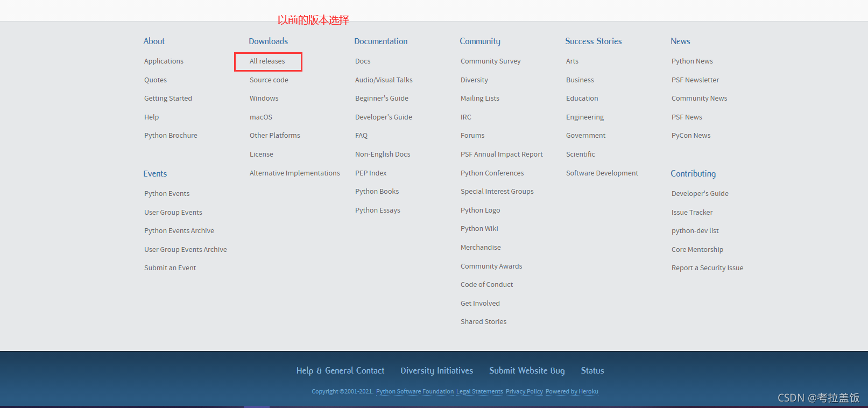This screenshot has height=408, width=868.
Task: Click the Help link under About
Action: tap(151, 117)
